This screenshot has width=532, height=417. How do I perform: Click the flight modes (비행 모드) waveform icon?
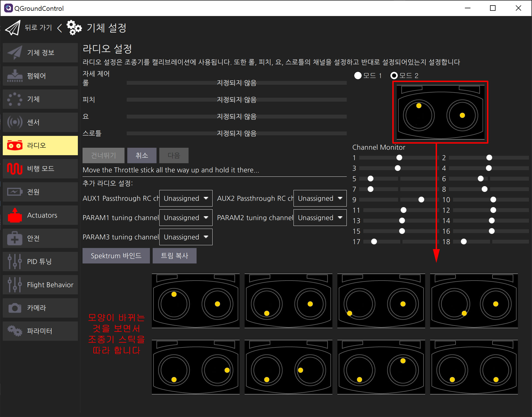coord(15,168)
